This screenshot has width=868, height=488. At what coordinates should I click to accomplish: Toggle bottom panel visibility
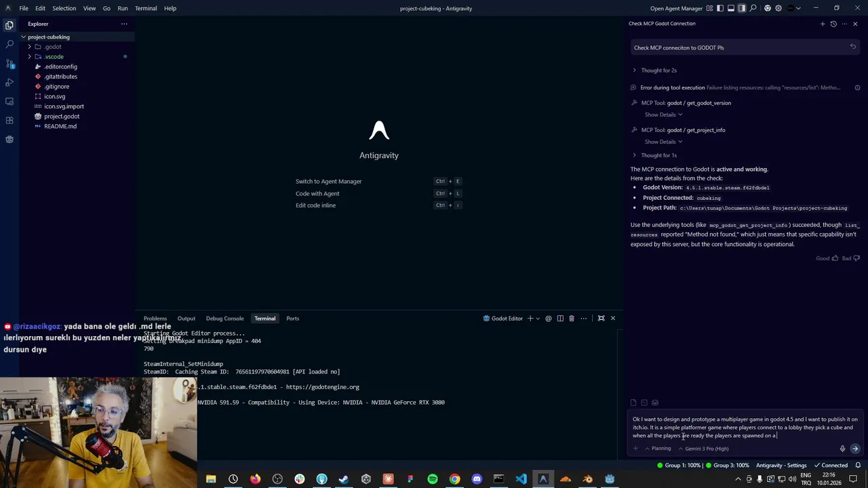point(731,8)
